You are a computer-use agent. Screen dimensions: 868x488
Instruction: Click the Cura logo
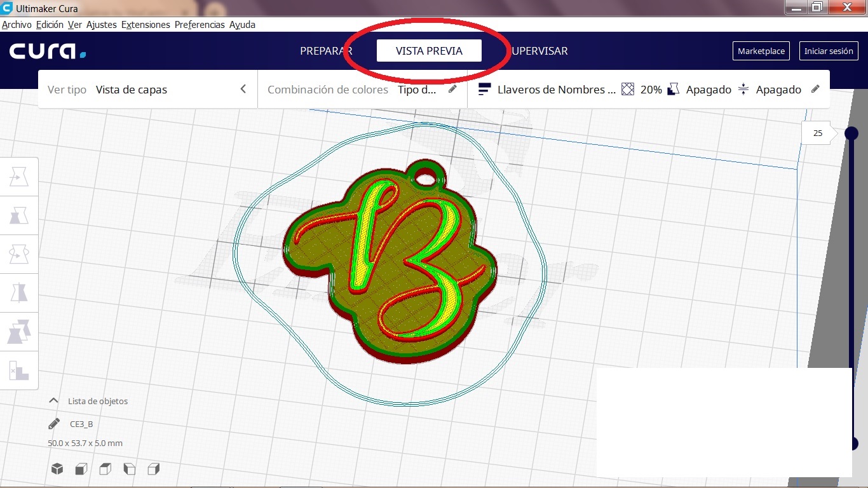coord(48,51)
